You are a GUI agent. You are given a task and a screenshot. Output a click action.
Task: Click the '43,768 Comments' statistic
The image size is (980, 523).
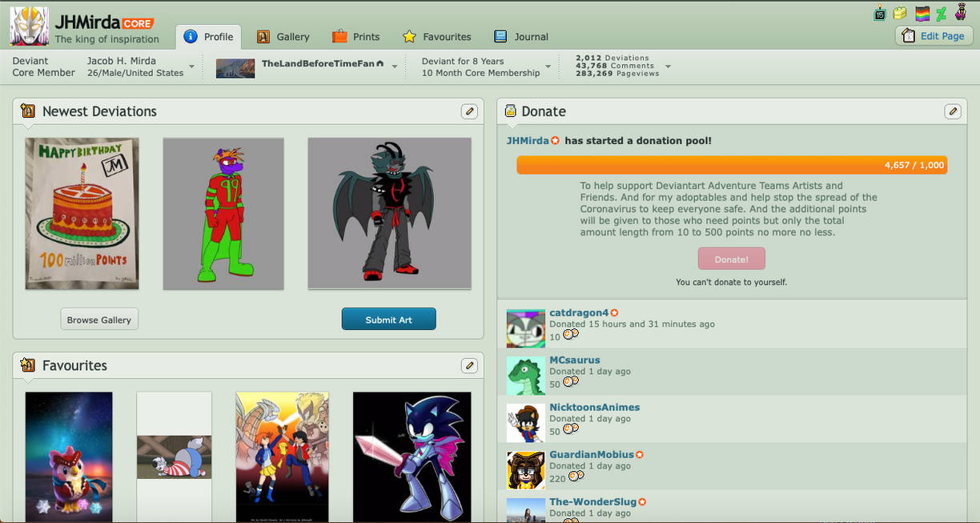click(x=615, y=66)
